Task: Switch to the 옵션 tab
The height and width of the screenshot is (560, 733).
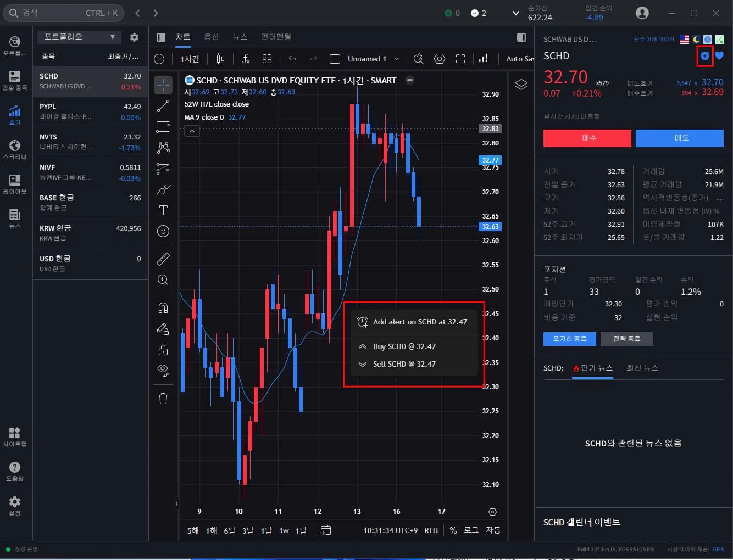Action: point(212,37)
